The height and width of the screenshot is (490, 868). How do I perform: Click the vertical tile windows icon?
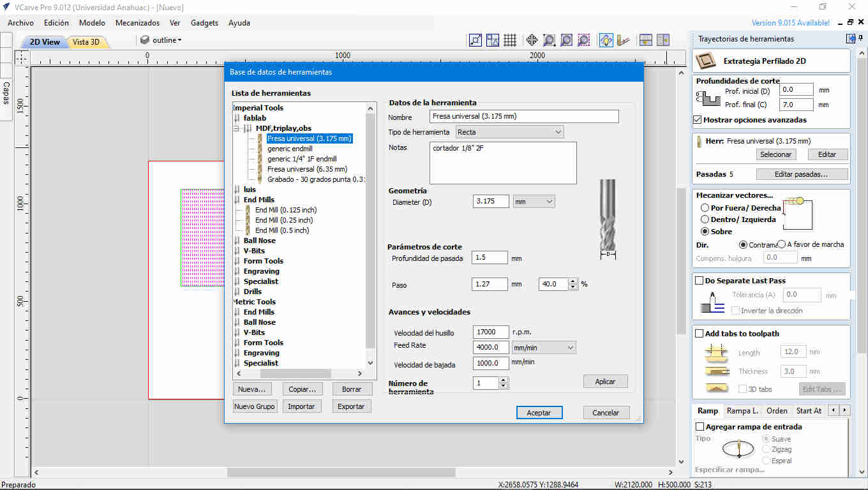663,40
